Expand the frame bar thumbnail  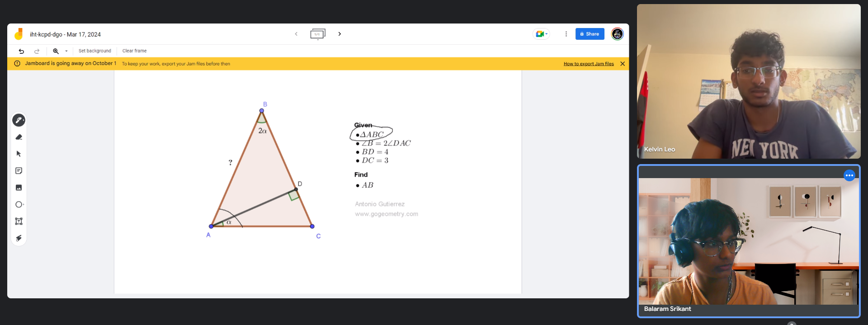pos(318,34)
